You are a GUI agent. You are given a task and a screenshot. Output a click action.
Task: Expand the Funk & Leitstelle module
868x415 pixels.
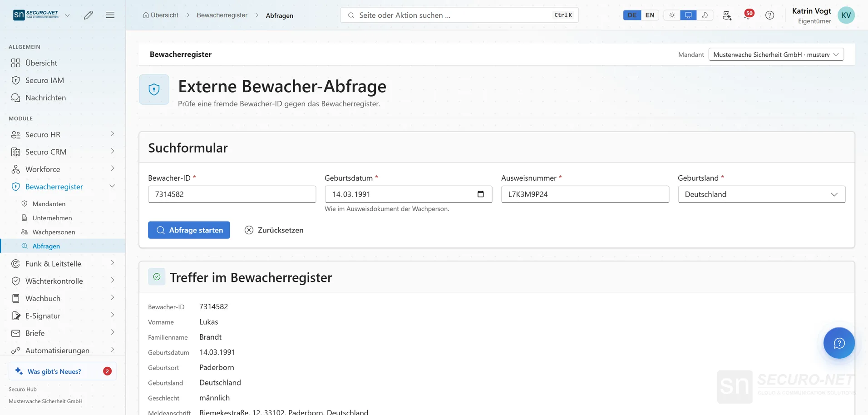63,264
